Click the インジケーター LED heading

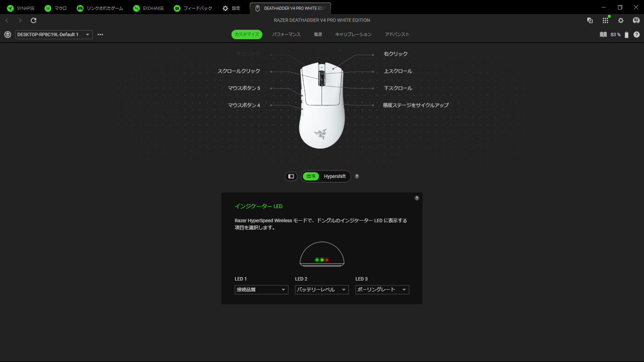click(259, 206)
